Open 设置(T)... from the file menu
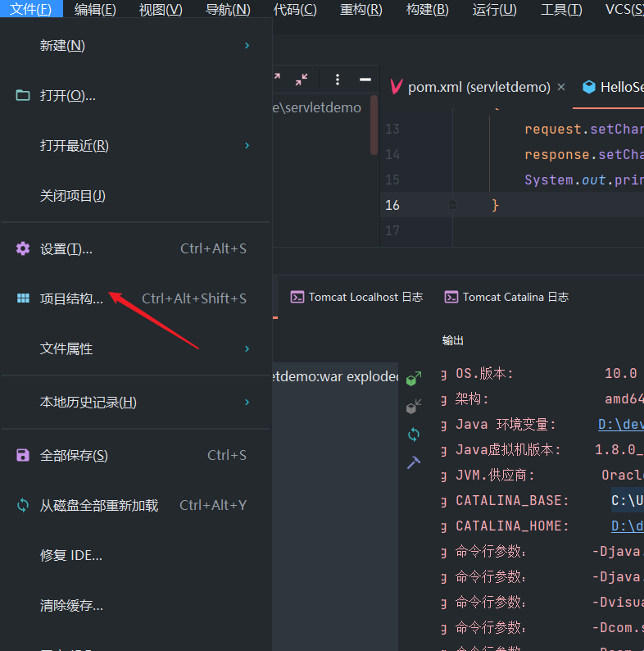The image size is (644, 651). (136, 248)
